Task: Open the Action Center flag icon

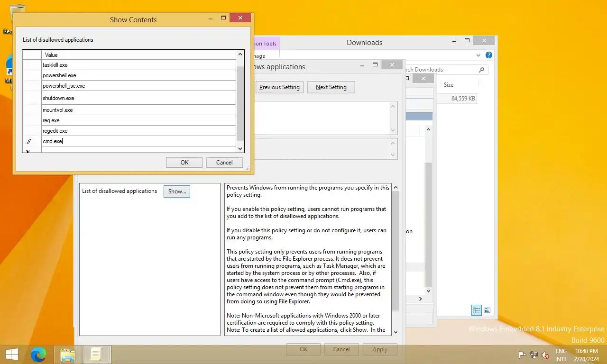Action: coord(522,355)
